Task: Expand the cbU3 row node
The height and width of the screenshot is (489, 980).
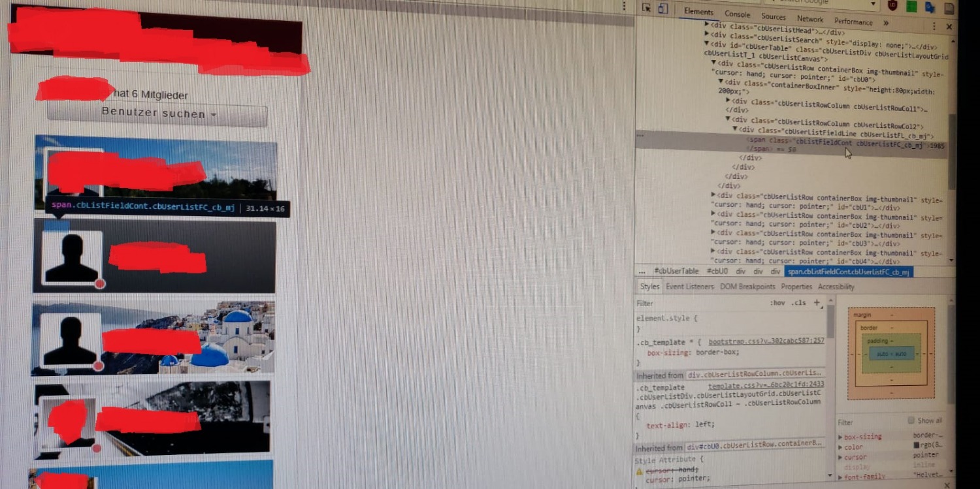Action: pos(713,232)
